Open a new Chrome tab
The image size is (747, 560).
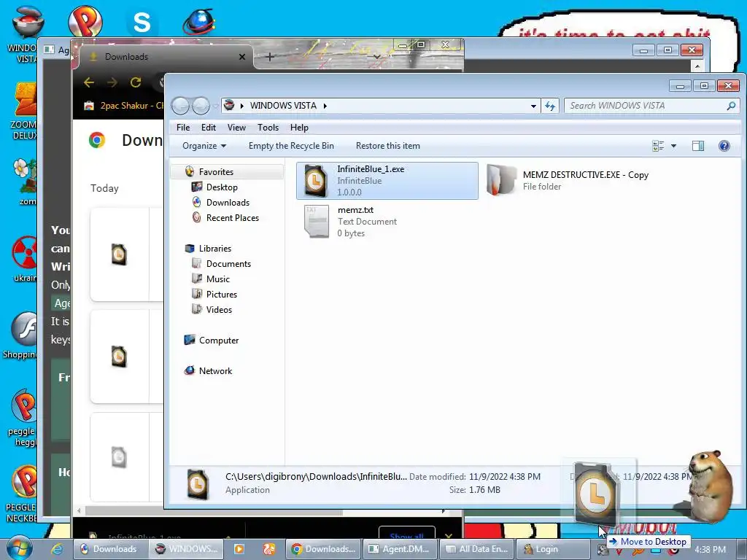tap(270, 57)
